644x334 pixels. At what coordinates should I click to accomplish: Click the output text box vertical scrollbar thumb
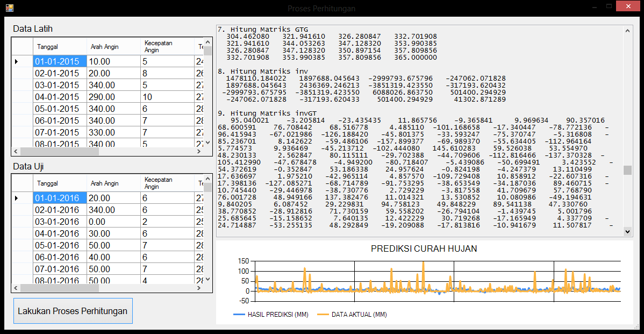[627, 170]
